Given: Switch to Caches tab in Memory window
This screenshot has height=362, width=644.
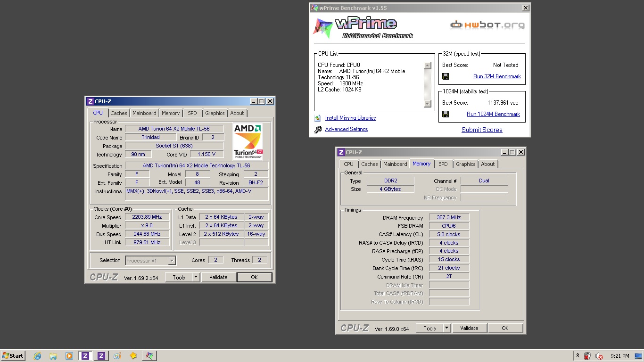Looking at the screenshot, I should coord(370,164).
